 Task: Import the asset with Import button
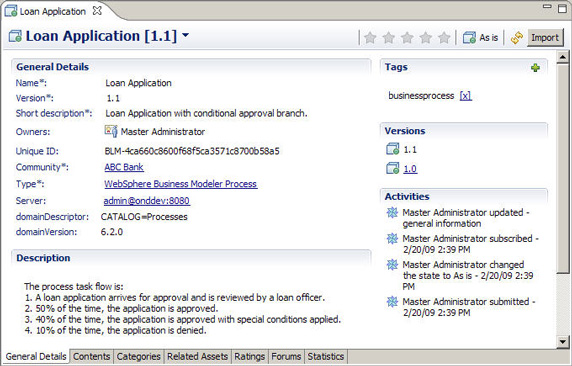tap(545, 38)
